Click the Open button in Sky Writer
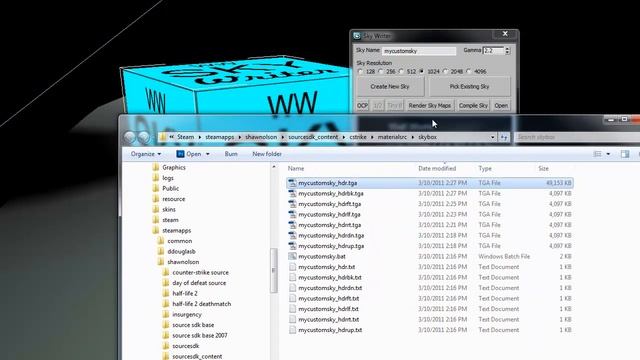The image size is (640, 360). click(x=501, y=106)
